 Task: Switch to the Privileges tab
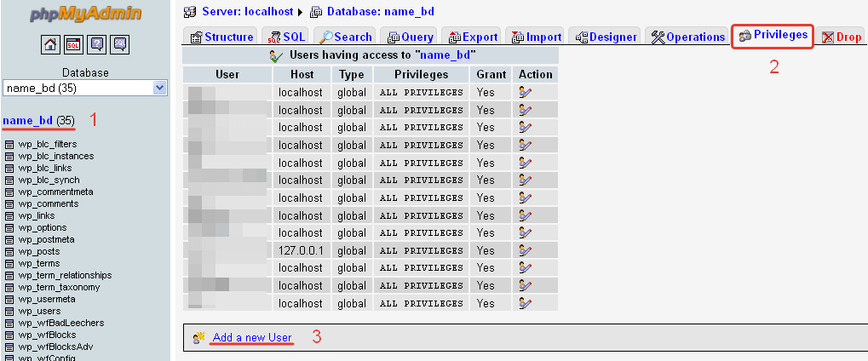(773, 36)
